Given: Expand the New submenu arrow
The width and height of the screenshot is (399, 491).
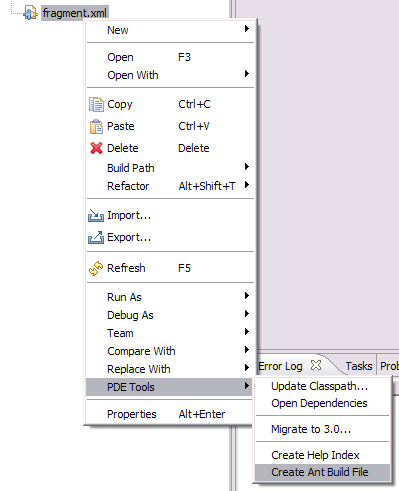Looking at the screenshot, I should [247, 29].
